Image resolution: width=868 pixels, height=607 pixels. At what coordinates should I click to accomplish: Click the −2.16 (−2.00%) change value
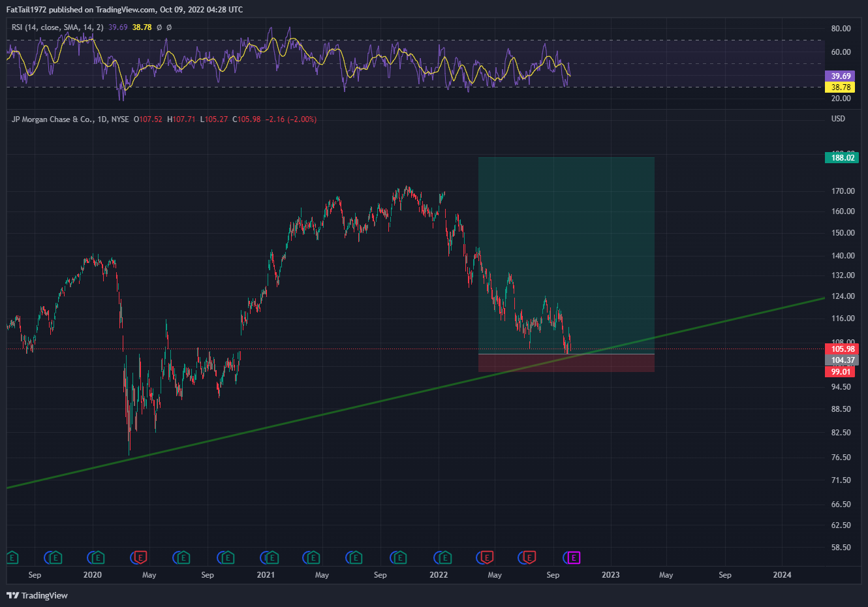pos(291,119)
